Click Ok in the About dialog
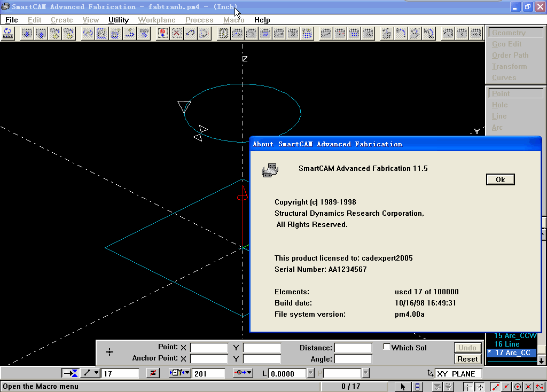This screenshot has height=392, width=547. click(x=500, y=179)
